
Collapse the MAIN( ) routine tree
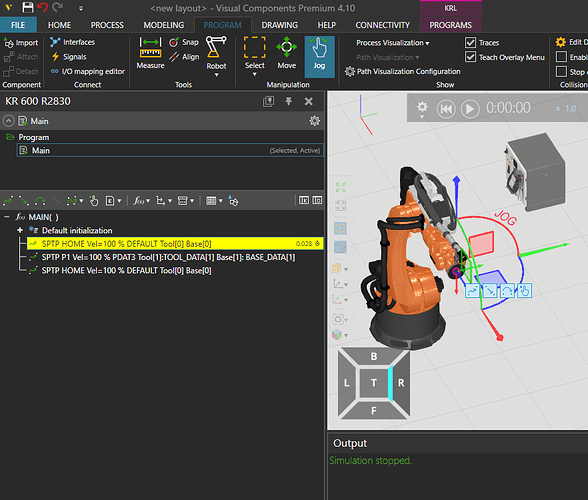tap(7, 217)
